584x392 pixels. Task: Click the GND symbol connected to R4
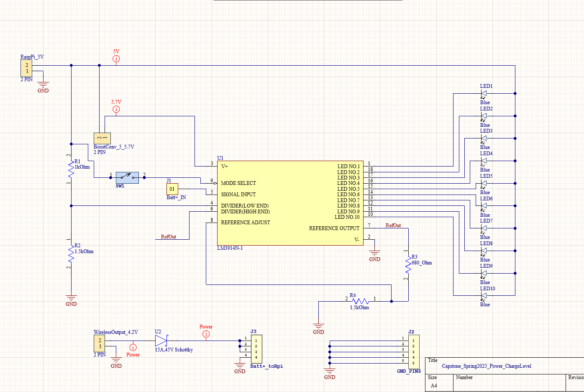coord(318,328)
